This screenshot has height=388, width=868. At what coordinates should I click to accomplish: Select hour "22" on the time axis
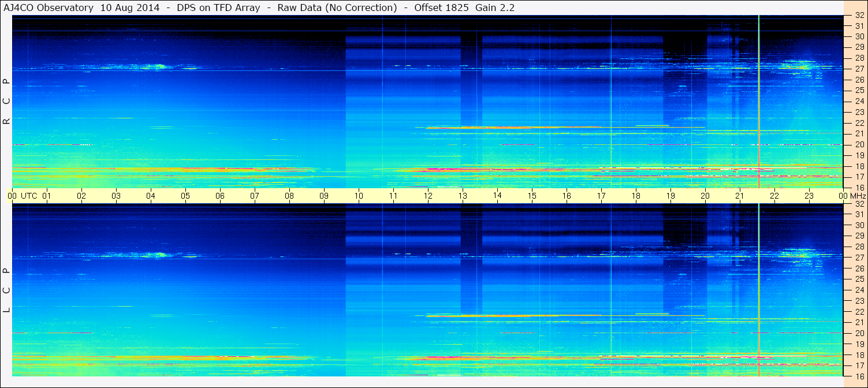(774, 196)
